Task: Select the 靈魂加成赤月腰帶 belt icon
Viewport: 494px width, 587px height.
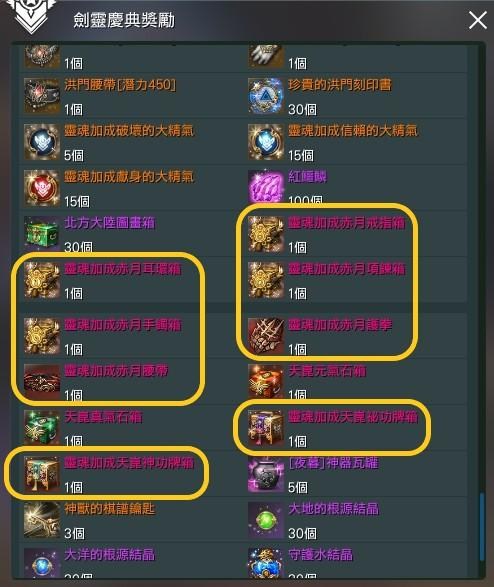Action: point(42,381)
